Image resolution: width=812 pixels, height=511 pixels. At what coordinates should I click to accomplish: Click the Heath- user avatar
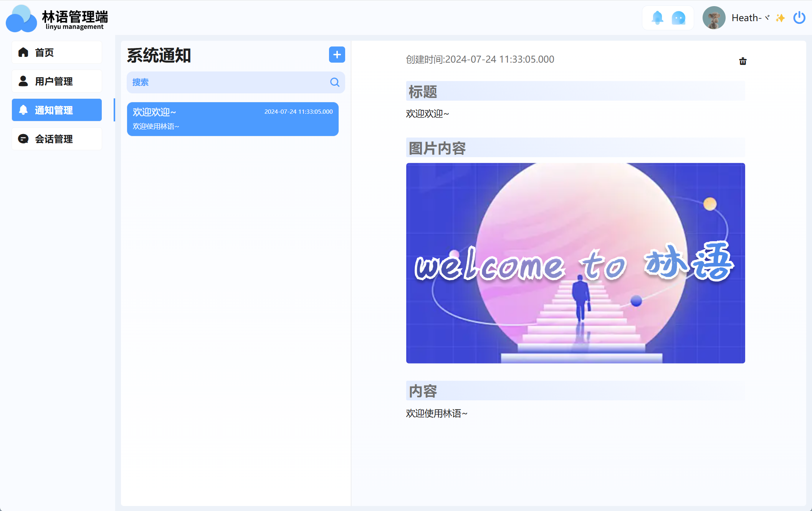714,18
